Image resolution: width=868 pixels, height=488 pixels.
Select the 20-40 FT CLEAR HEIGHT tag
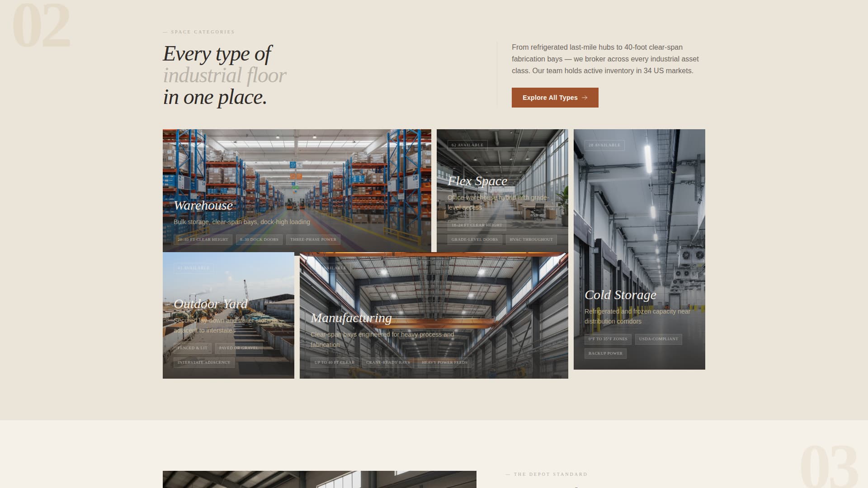coord(203,239)
